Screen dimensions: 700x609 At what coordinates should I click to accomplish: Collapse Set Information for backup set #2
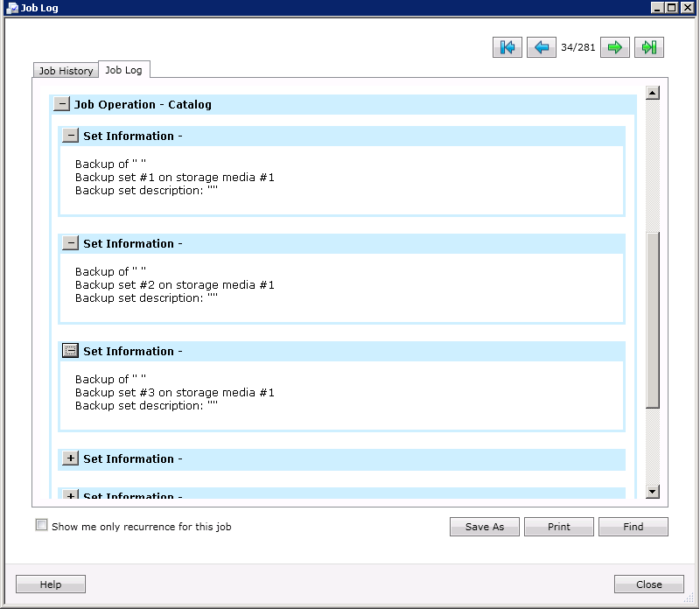pyautogui.click(x=70, y=243)
